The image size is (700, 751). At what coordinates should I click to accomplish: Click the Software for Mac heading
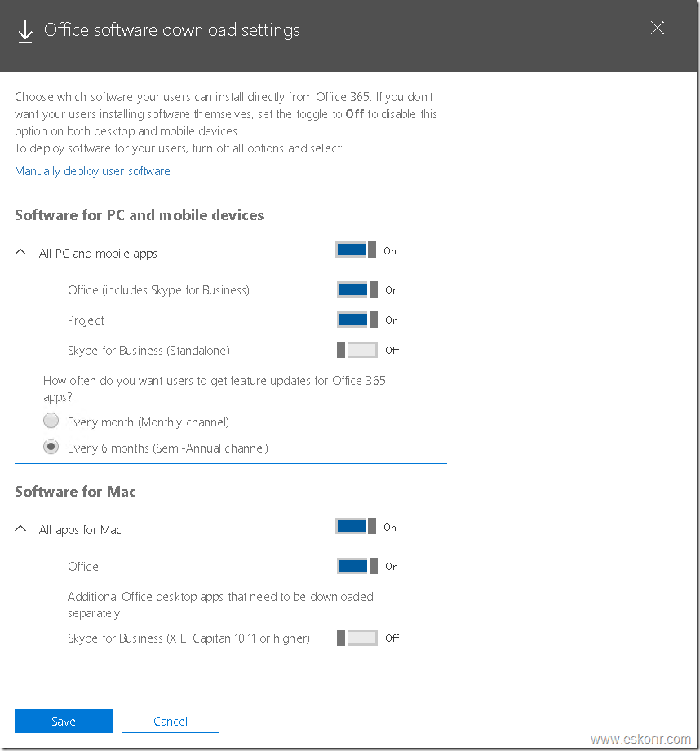point(75,492)
